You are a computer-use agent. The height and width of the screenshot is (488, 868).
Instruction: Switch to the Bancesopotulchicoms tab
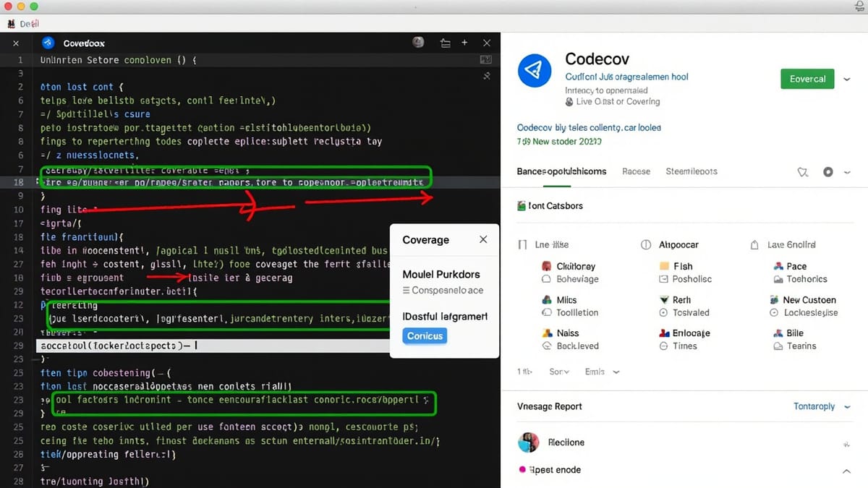click(x=561, y=171)
